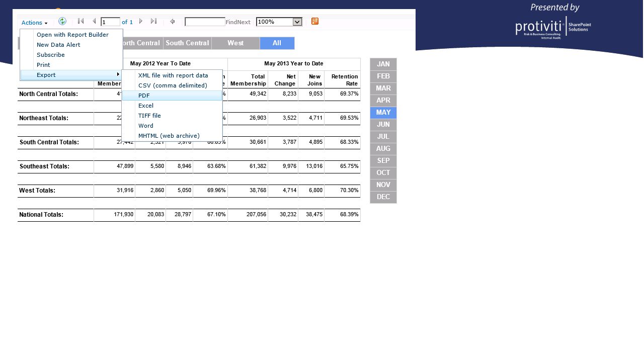Choose Open with Report Builder
Screen dimensions: 644x362
72,35
